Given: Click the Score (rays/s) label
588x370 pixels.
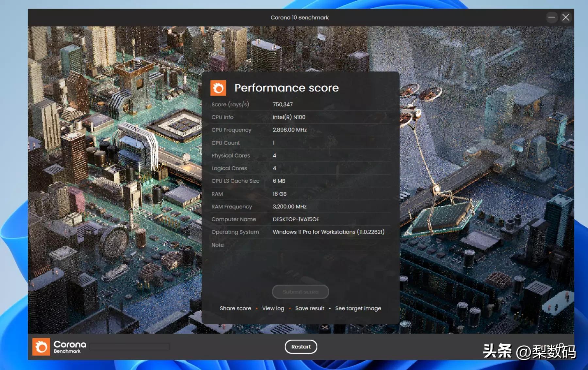Looking at the screenshot, I should (x=230, y=104).
